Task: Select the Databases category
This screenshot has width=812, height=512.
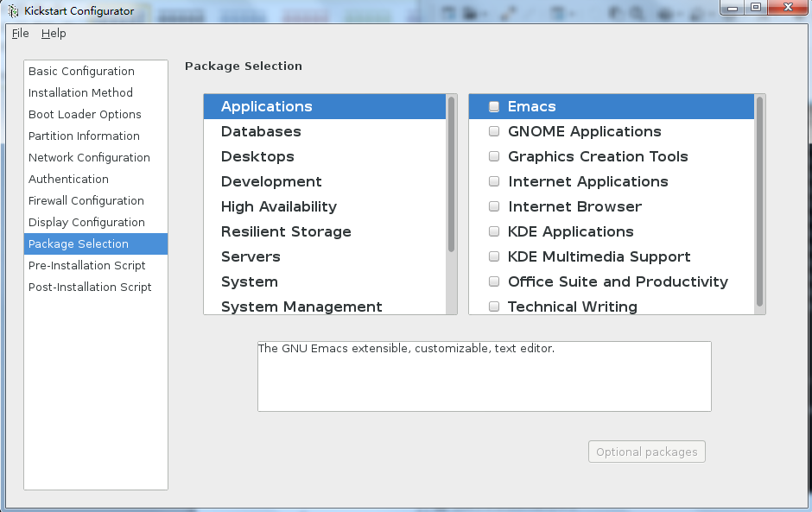Action: (261, 132)
